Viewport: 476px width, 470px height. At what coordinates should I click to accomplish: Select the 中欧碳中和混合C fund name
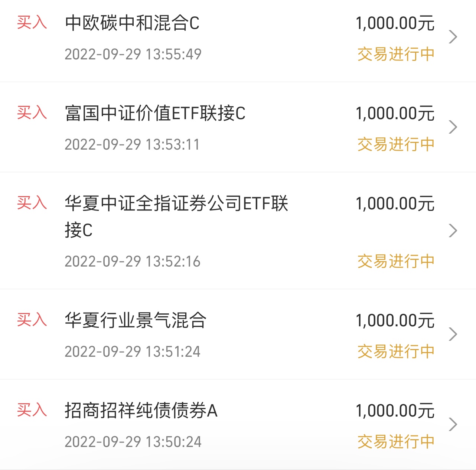click(x=132, y=23)
